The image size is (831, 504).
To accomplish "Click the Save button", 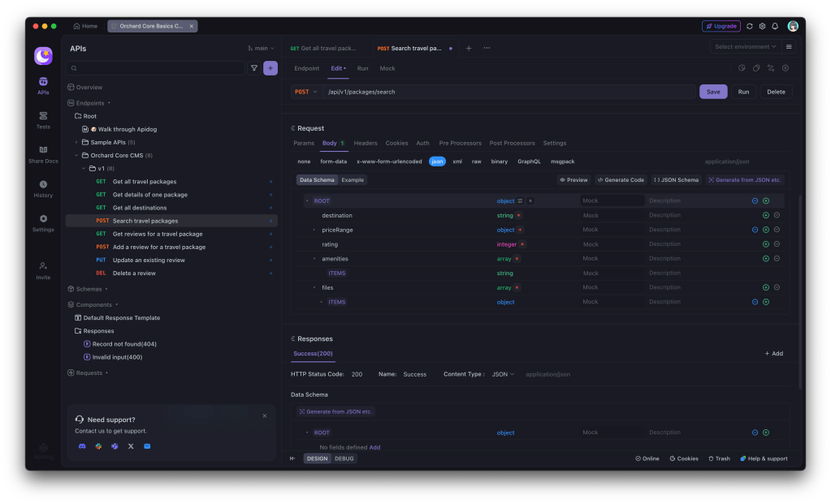I will coord(712,92).
